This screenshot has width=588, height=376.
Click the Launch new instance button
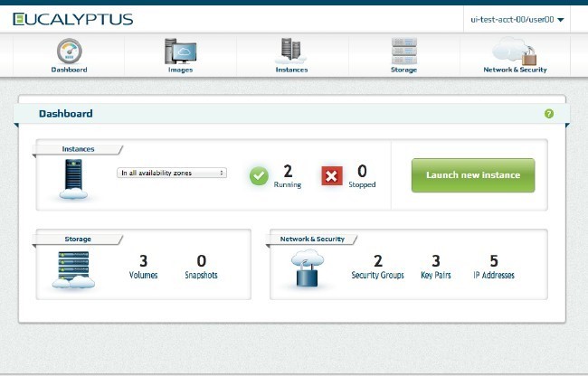click(473, 175)
